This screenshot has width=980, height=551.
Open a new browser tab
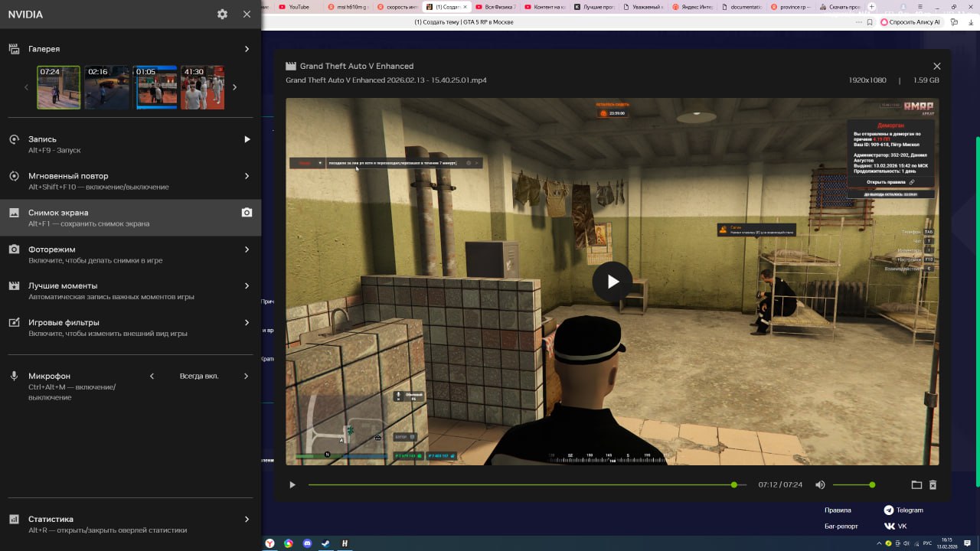click(871, 7)
